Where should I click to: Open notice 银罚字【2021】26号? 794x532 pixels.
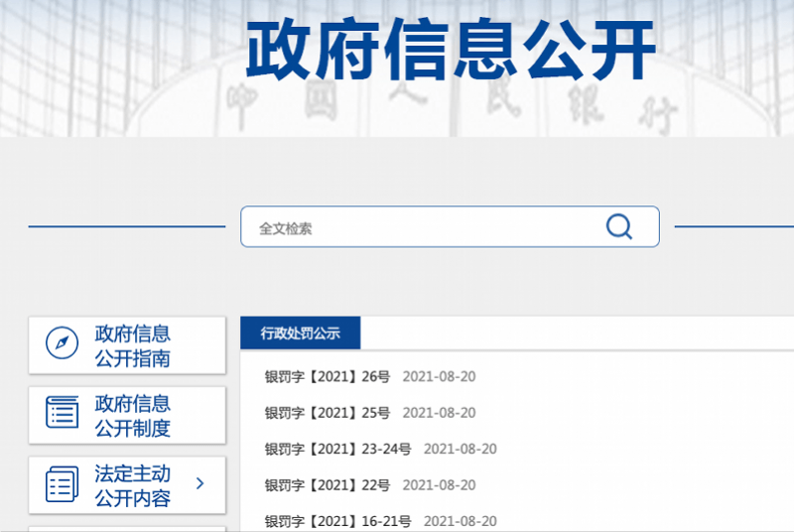327,376
